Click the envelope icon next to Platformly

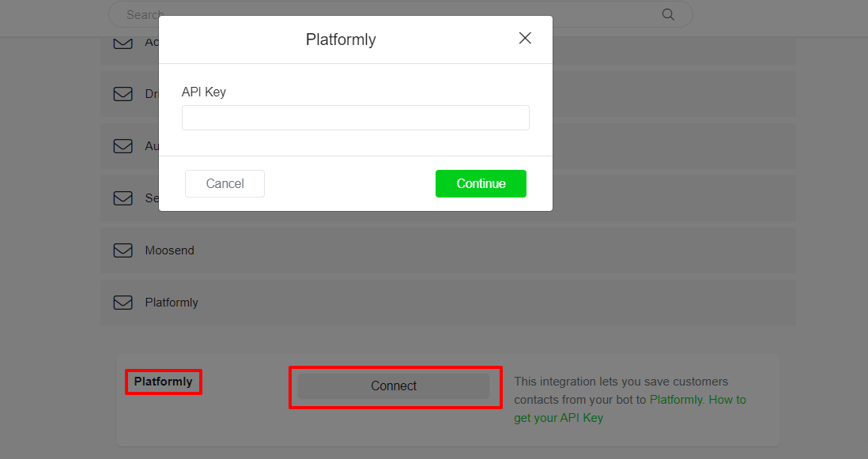click(x=123, y=302)
